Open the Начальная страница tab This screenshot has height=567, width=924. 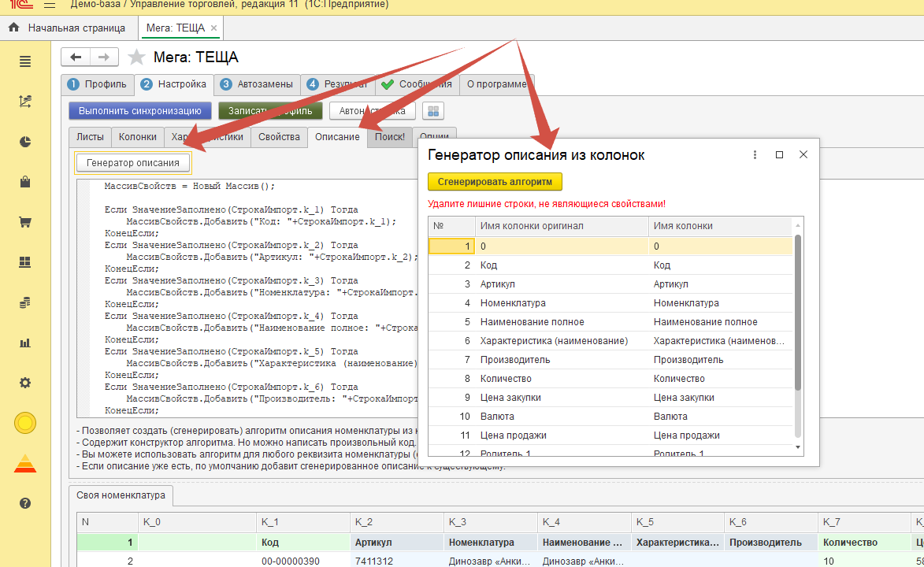(69, 28)
